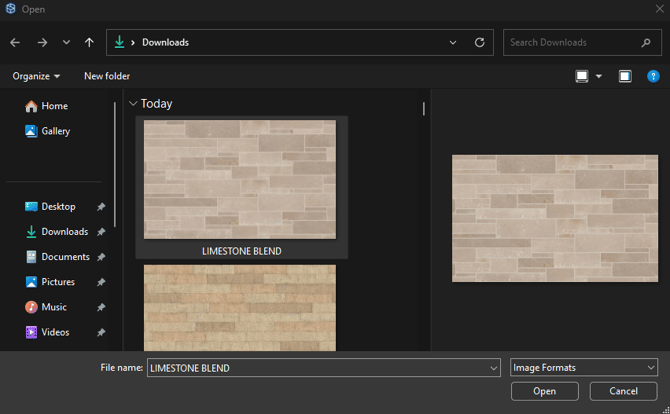
Task: Open Downloads in the navigation pane
Action: (x=56, y=232)
